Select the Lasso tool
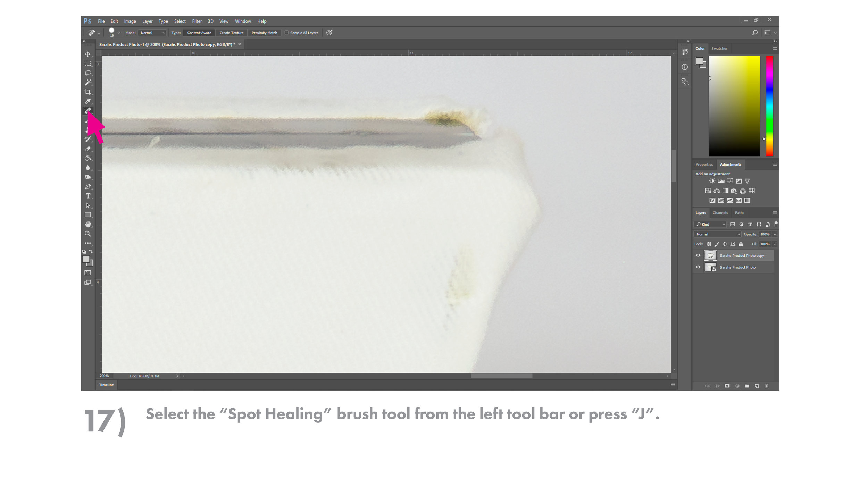 [x=87, y=72]
